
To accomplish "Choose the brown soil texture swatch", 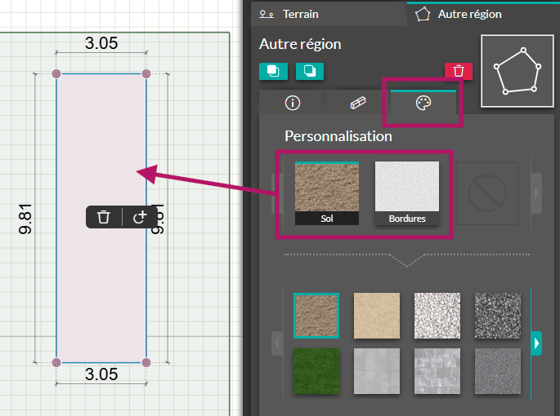I will coord(316,316).
